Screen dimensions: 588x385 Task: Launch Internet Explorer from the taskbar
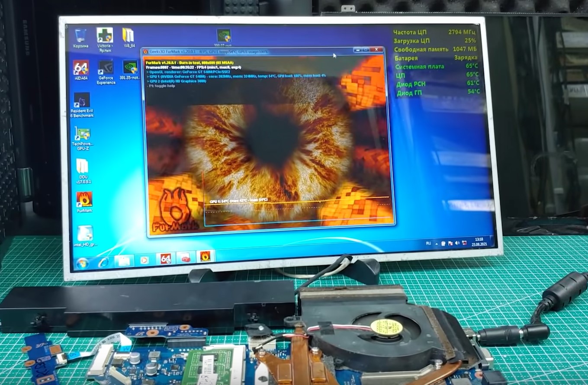(103, 262)
